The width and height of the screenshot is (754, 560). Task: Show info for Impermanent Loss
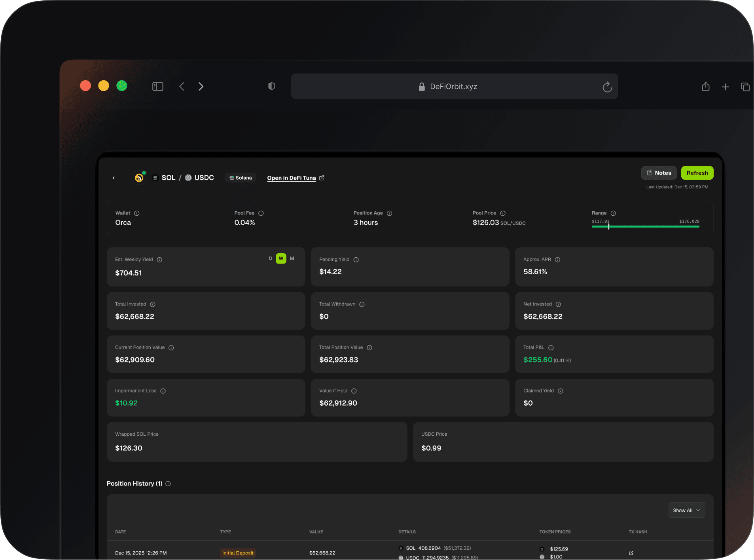[x=163, y=391]
